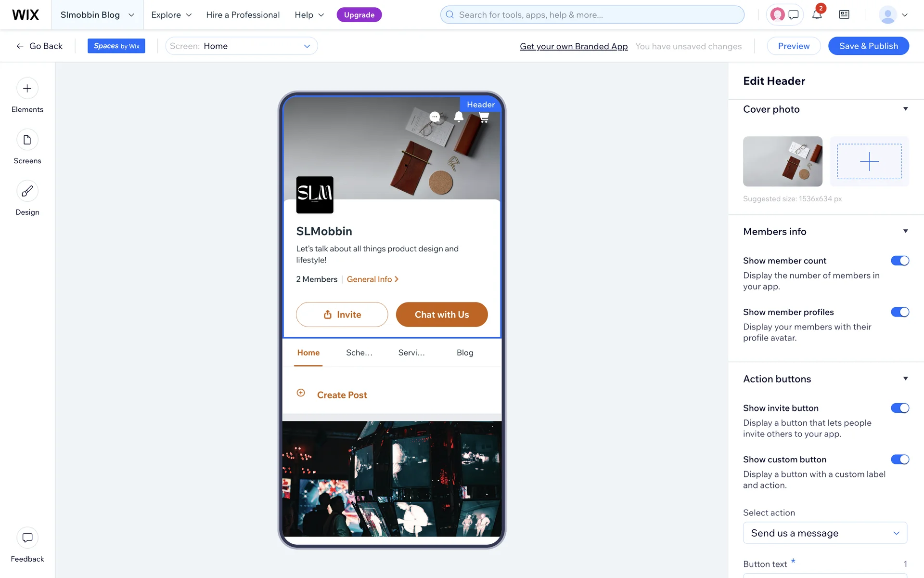Viewport: 924px width, 578px height.
Task: Toggle Show invite button off
Action: 899,408
